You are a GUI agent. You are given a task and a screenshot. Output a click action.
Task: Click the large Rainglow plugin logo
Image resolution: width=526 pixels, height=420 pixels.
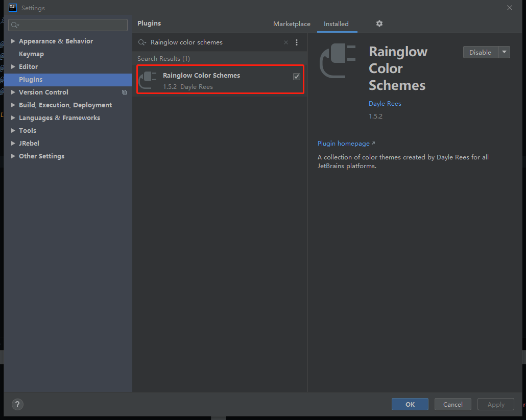[x=338, y=61]
